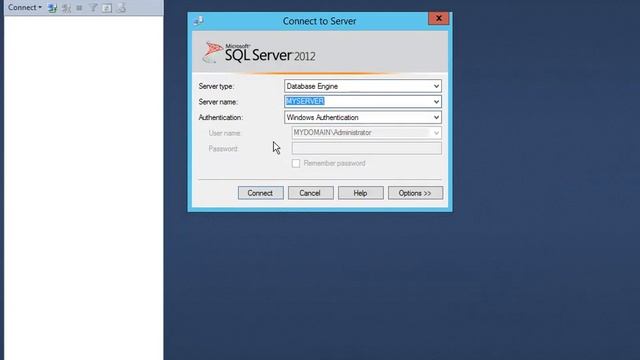
Task: Click the Connect to Server dialog title icon
Action: click(199, 20)
